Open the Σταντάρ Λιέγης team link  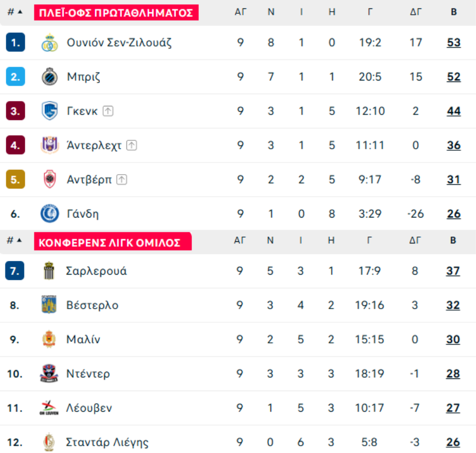point(107,442)
